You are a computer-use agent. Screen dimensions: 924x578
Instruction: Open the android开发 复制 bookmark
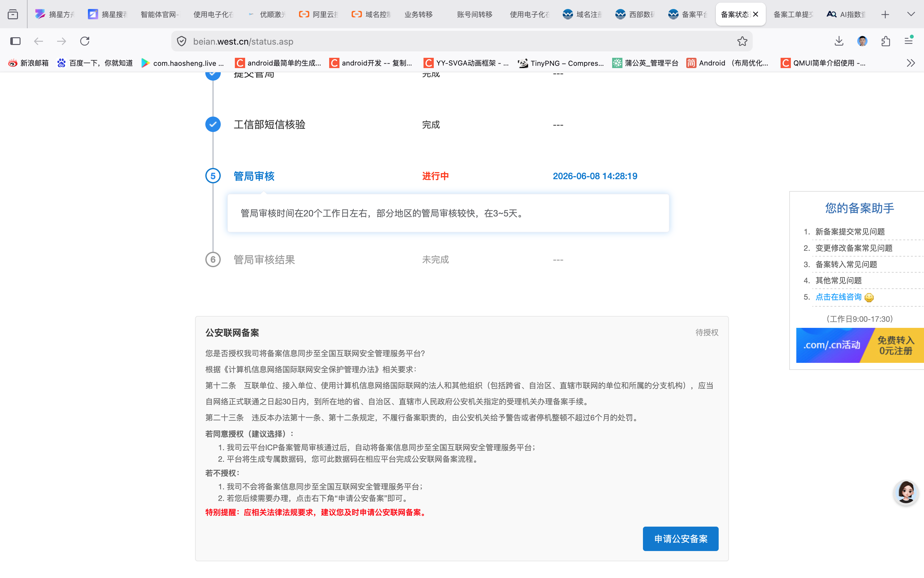point(371,63)
